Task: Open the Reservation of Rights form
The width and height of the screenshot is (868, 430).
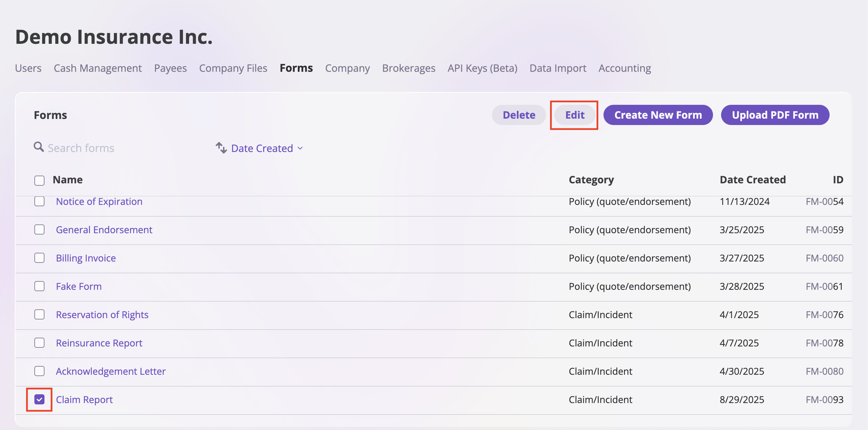Action: [x=102, y=315]
